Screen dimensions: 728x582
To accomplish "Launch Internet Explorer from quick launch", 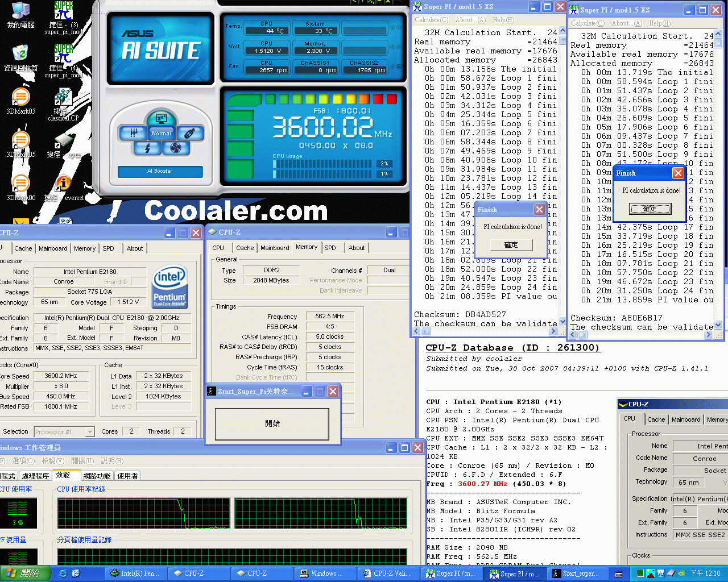I will [x=63, y=573].
